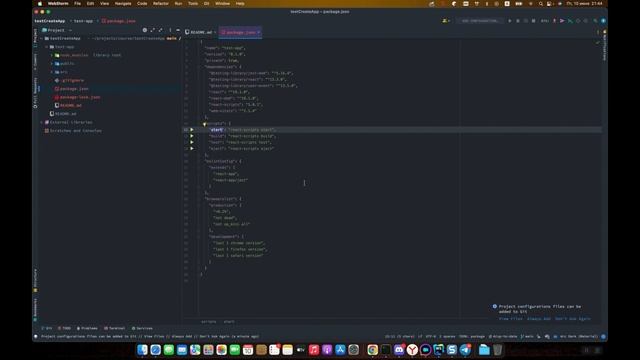The height and width of the screenshot is (360, 640).
Task: Open the Notifications side tool window
Action: pos(604,45)
